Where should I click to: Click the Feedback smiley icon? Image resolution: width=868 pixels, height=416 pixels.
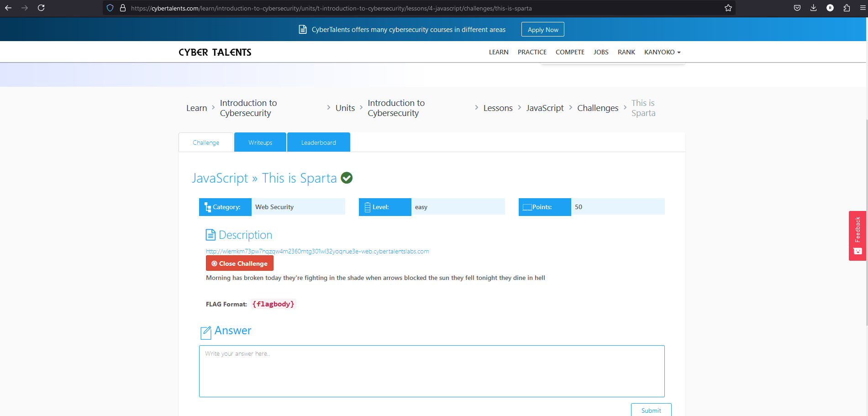point(857,251)
